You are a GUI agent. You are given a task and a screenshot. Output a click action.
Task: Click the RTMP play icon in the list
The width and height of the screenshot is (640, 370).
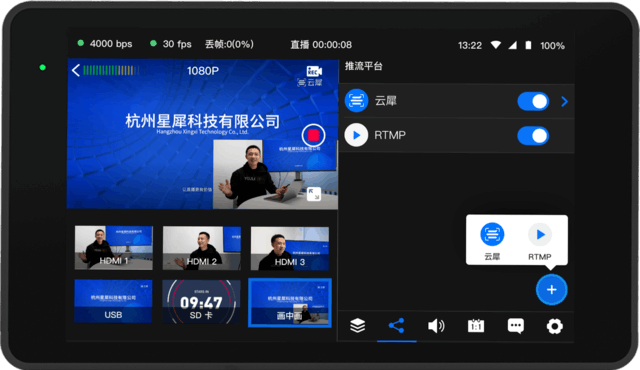pos(356,135)
